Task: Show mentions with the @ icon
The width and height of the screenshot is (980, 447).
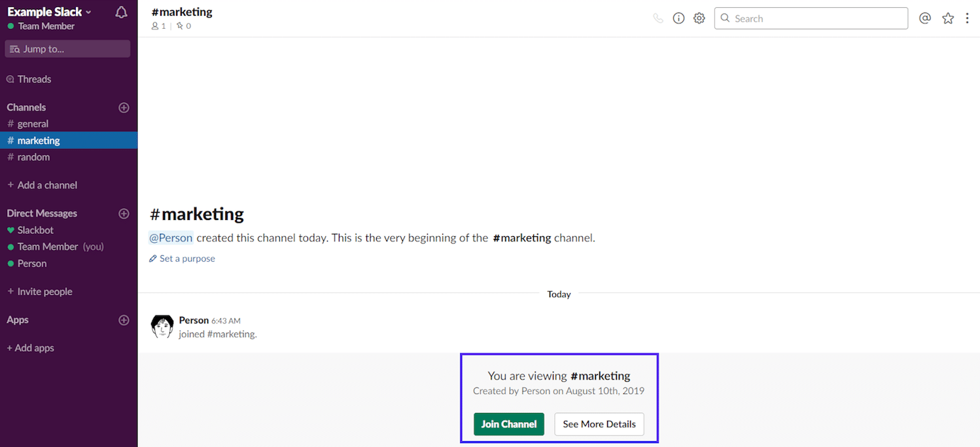Action: [924, 18]
